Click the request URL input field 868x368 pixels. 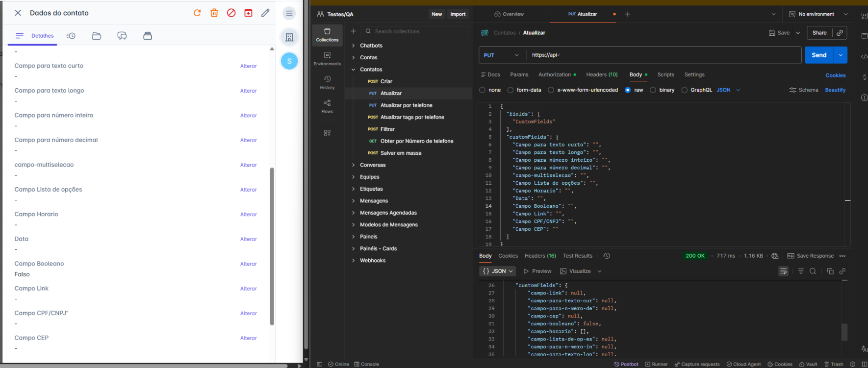click(x=662, y=55)
